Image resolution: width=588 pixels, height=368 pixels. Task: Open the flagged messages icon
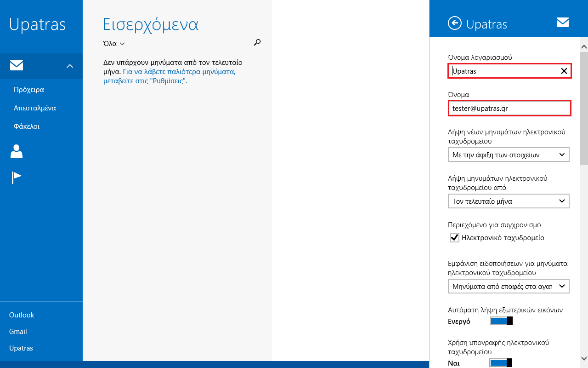pyautogui.click(x=17, y=177)
